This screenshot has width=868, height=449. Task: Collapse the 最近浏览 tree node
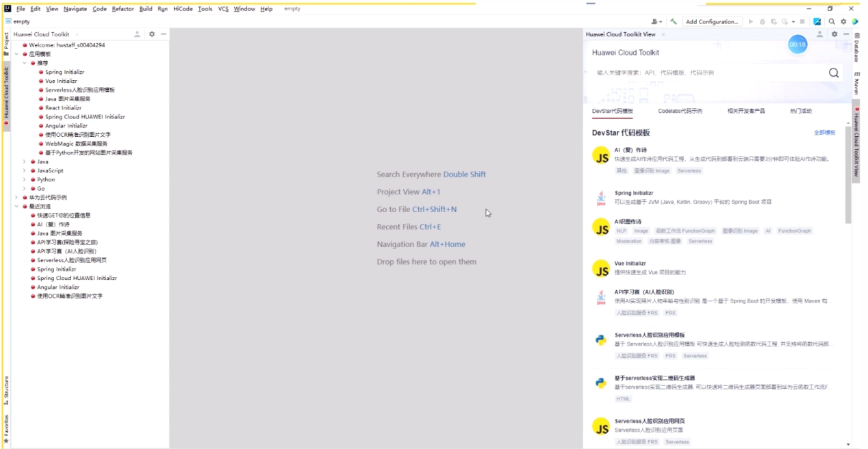click(16, 206)
